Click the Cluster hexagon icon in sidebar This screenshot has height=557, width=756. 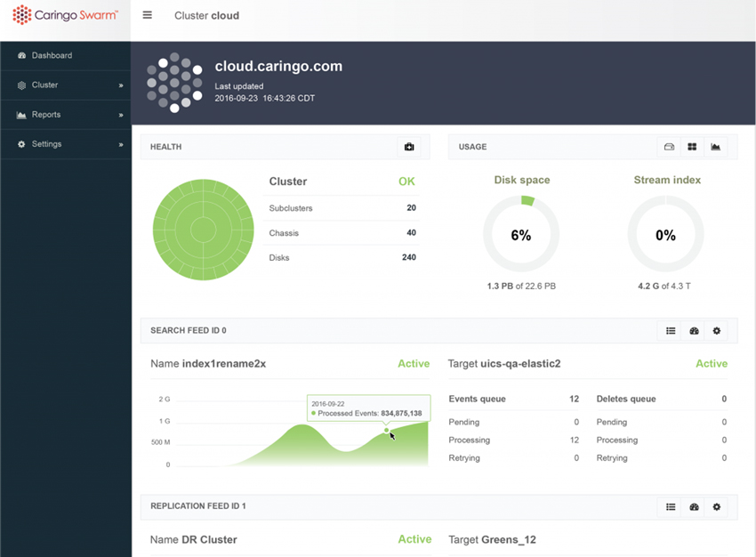[x=21, y=85]
